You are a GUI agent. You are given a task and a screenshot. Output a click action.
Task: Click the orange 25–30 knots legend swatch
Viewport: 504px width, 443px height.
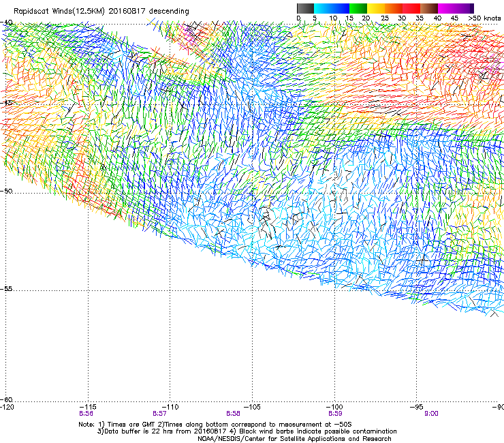(x=394, y=8)
